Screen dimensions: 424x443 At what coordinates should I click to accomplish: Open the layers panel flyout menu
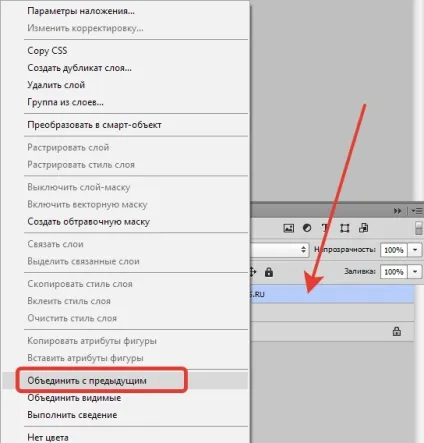pyautogui.click(x=417, y=211)
